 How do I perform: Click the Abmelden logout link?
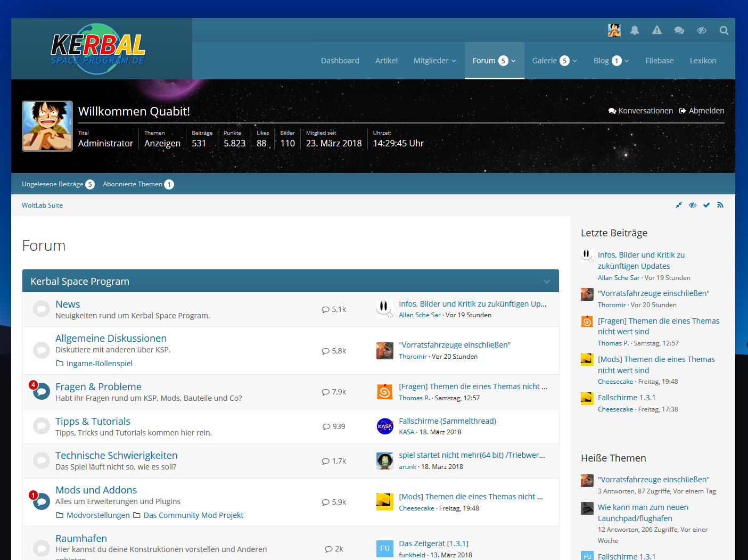point(702,111)
